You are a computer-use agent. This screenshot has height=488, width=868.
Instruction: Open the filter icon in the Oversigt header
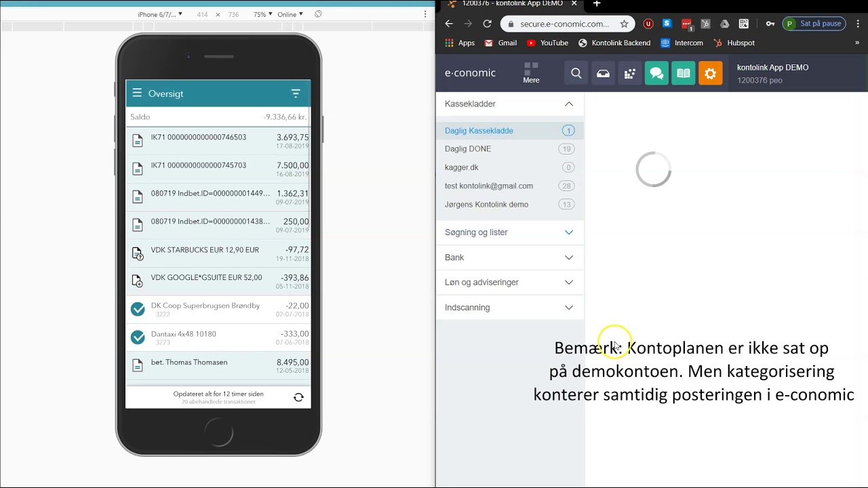coord(296,94)
